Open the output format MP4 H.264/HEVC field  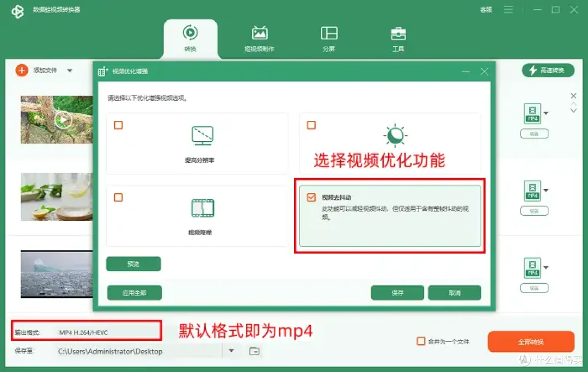(x=109, y=332)
